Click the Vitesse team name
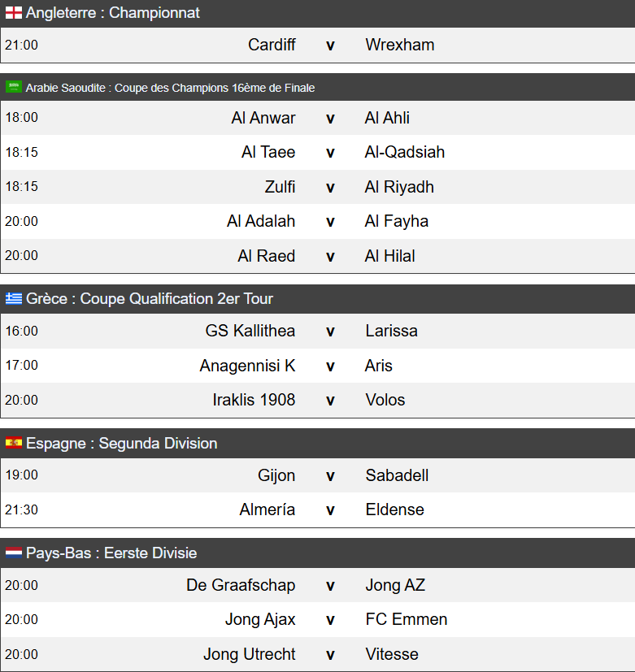Viewport: 635px width, 672px height. pyautogui.click(x=392, y=654)
